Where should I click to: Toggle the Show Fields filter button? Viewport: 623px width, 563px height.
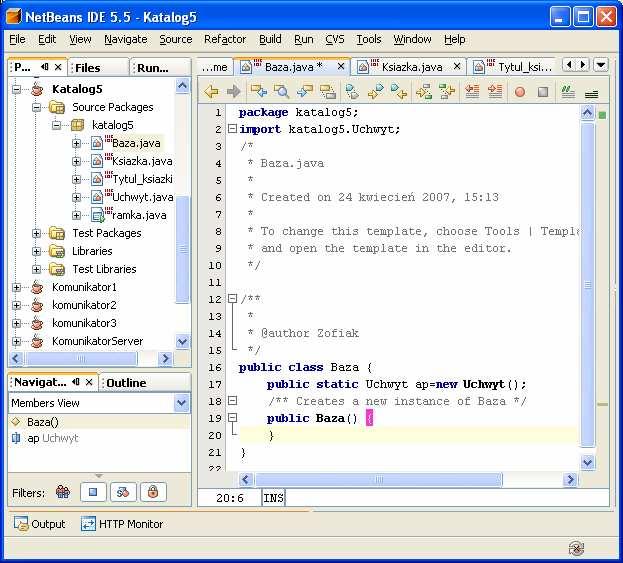click(x=93, y=492)
